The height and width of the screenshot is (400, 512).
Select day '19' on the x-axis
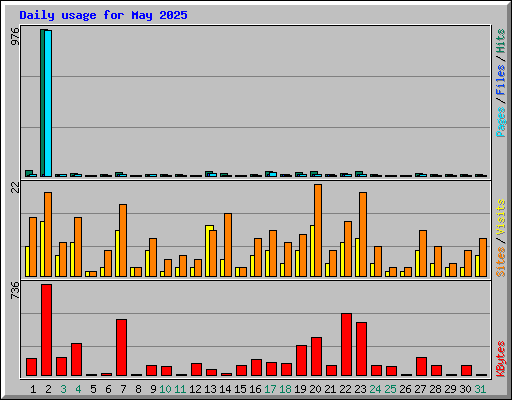pos(300,389)
